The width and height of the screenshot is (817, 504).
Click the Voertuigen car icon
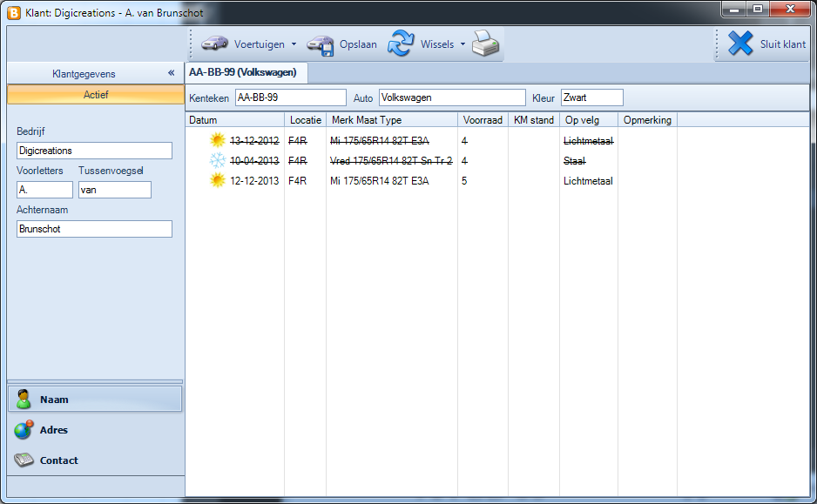click(x=214, y=44)
